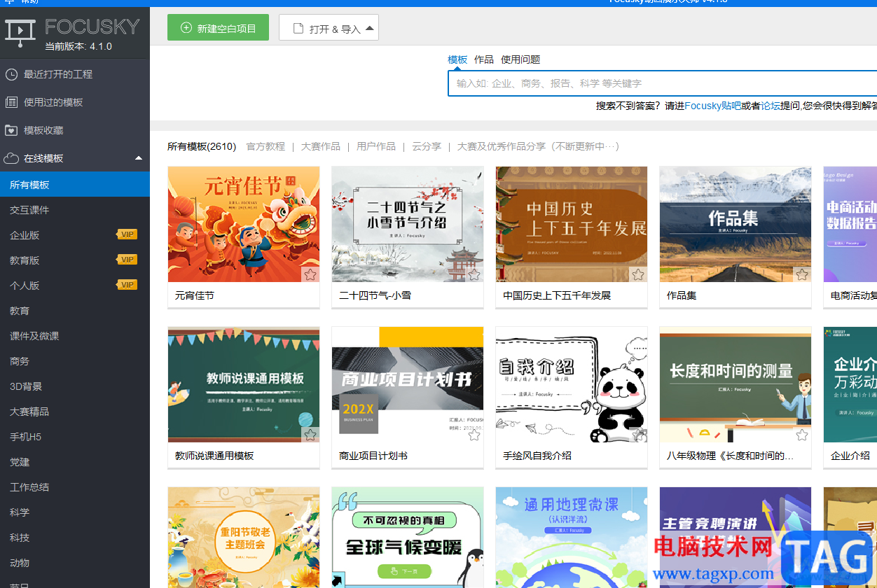Star the 手绘风自我介绍 template

coord(638,435)
